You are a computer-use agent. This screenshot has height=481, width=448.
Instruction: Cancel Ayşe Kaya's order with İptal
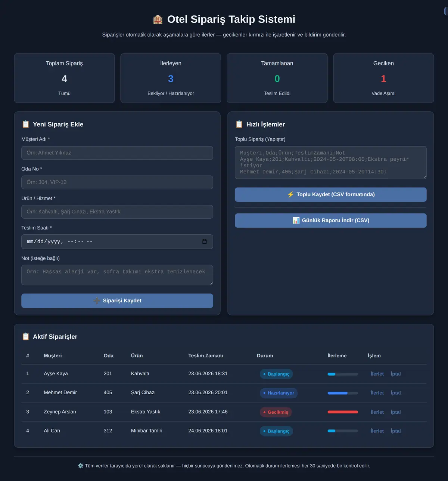[396, 374]
